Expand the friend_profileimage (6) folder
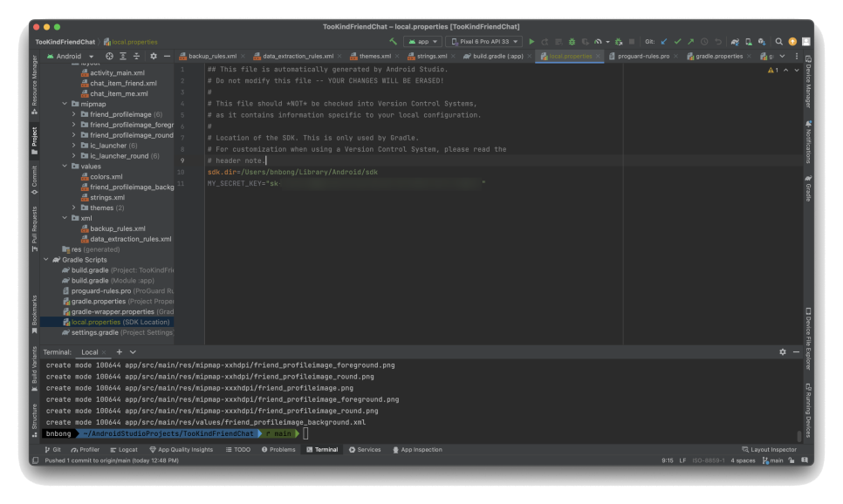Viewport: 843px width, 504px height. click(x=74, y=114)
